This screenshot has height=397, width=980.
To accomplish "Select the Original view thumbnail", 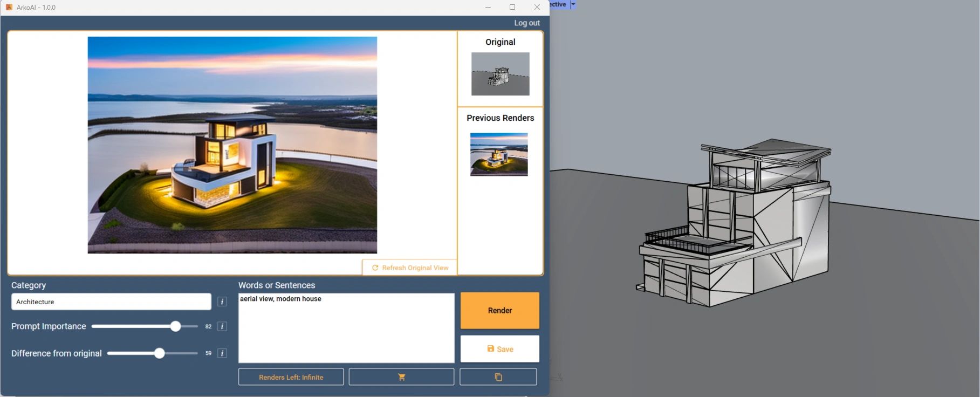I will pos(500,74).
